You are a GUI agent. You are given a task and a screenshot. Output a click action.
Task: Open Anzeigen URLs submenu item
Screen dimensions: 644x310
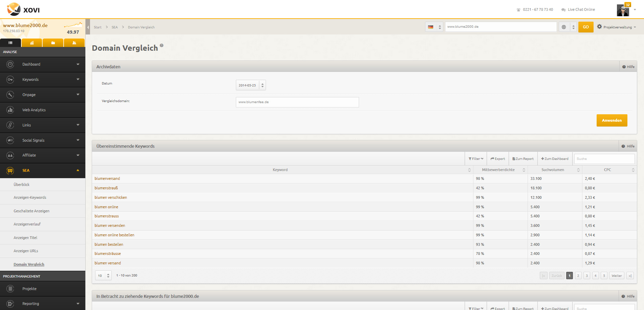tap(43, 251)
